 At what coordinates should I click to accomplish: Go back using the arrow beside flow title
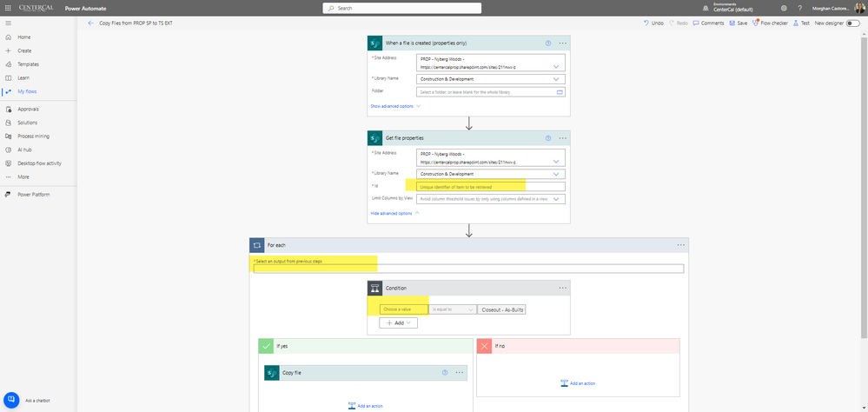90,23
